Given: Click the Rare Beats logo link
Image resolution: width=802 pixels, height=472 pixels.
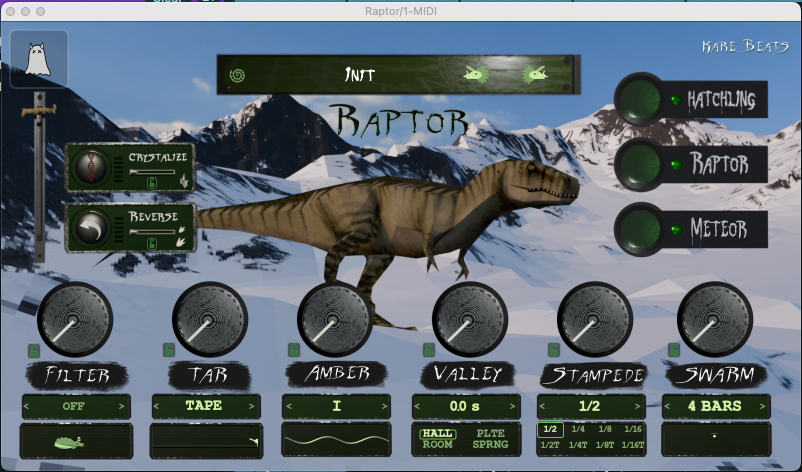Looking at the screenshot, I should point(745,47).
